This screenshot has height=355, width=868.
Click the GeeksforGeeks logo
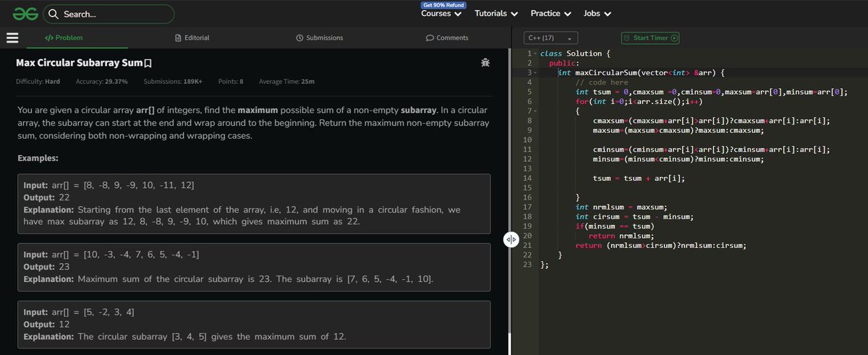coord(25,14)
